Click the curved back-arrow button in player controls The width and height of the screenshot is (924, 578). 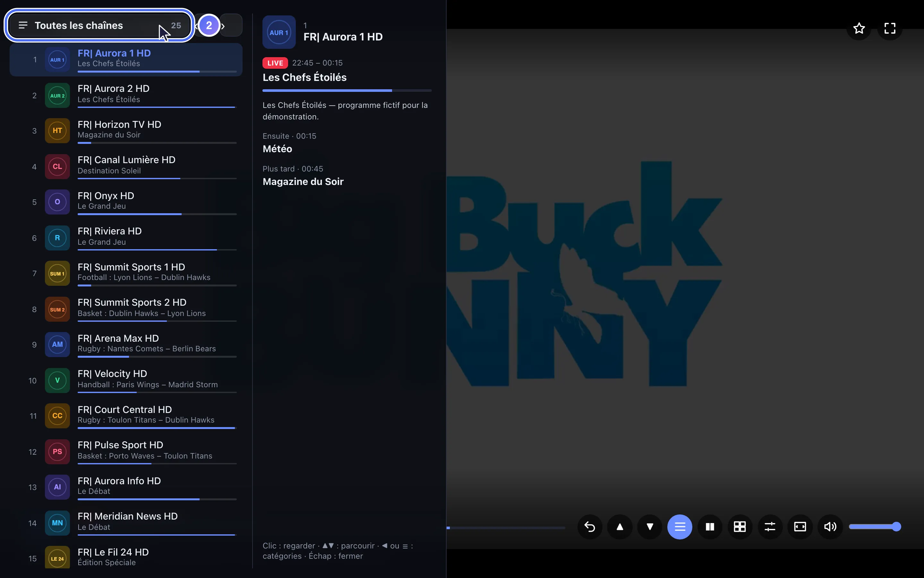point(589,527)
